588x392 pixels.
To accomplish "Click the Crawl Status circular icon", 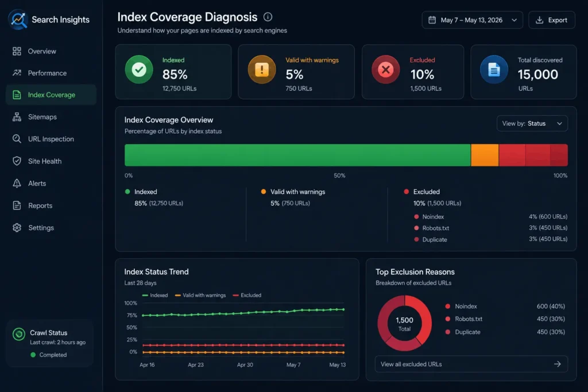I will [x=19, y=334].
